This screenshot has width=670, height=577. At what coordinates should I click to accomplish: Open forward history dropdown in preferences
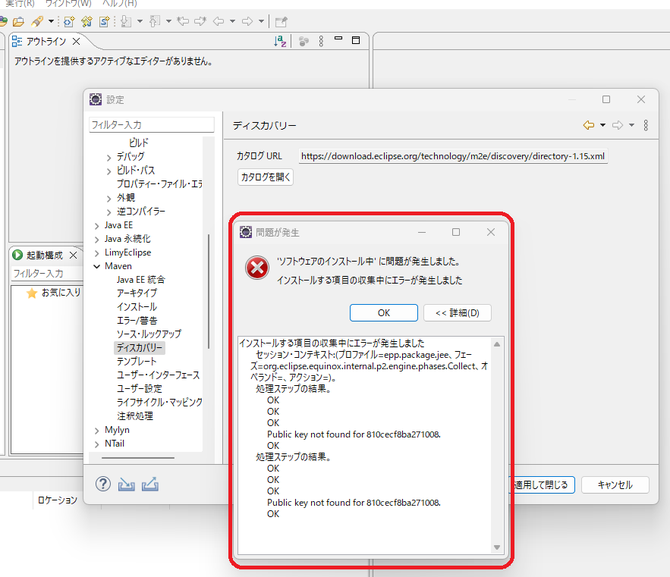[632, 125]
